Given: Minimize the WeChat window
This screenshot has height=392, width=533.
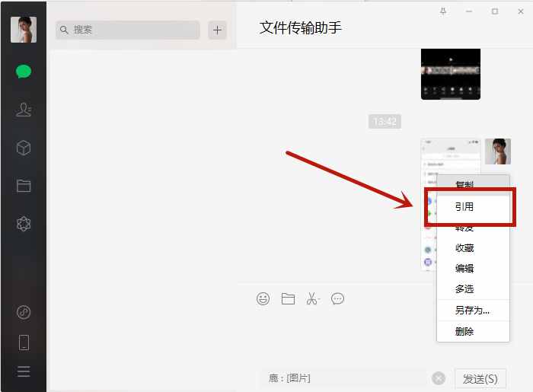Looking at the screenshot, I should (x=469, y=11).
